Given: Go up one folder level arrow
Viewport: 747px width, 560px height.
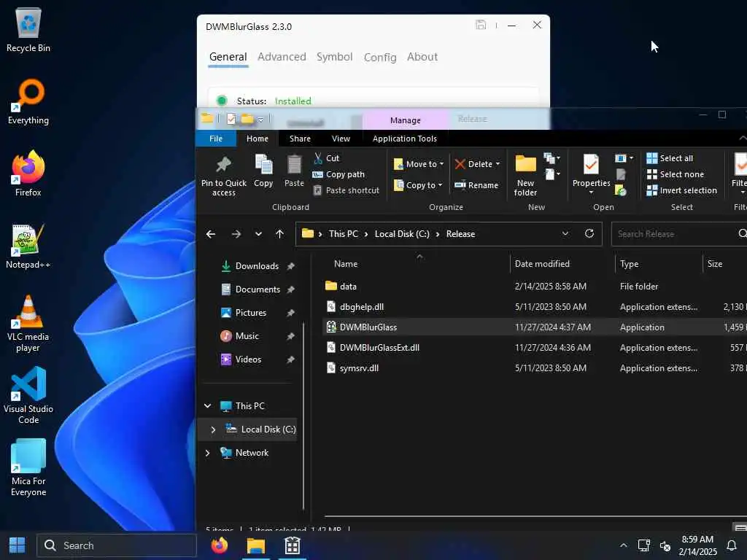Looking at the screenshot, I should click(279, 234).
